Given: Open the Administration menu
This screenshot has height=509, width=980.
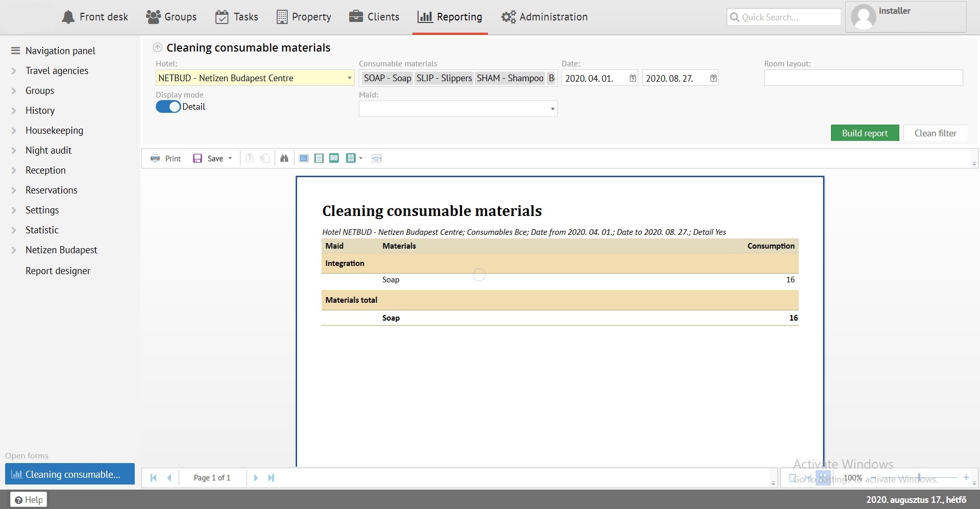Looking at the screenshot, I should [544, 17].
